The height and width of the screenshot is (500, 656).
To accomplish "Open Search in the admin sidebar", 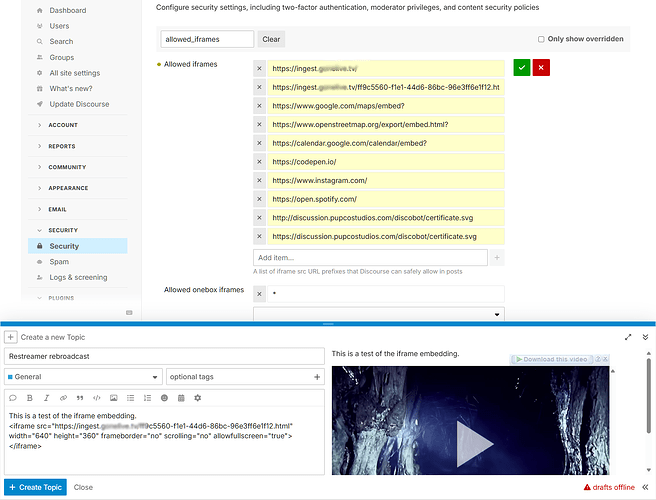I will [x=61, y=41].
